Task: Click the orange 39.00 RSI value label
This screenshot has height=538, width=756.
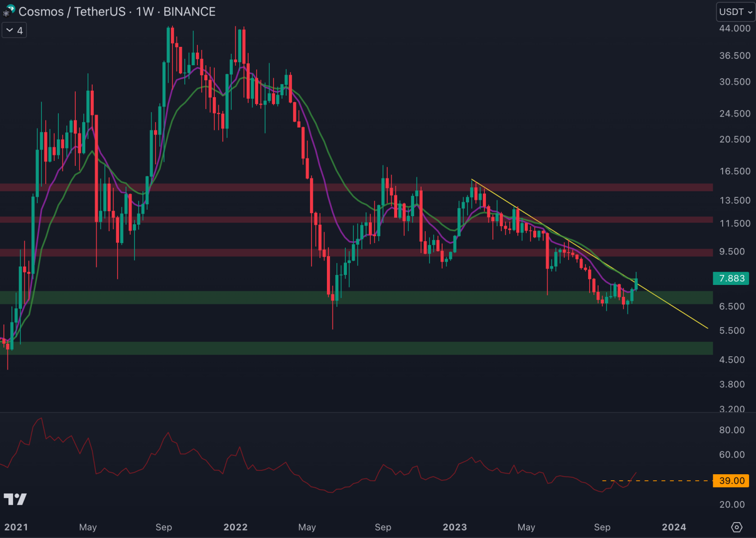Action: tap(731, 481)
